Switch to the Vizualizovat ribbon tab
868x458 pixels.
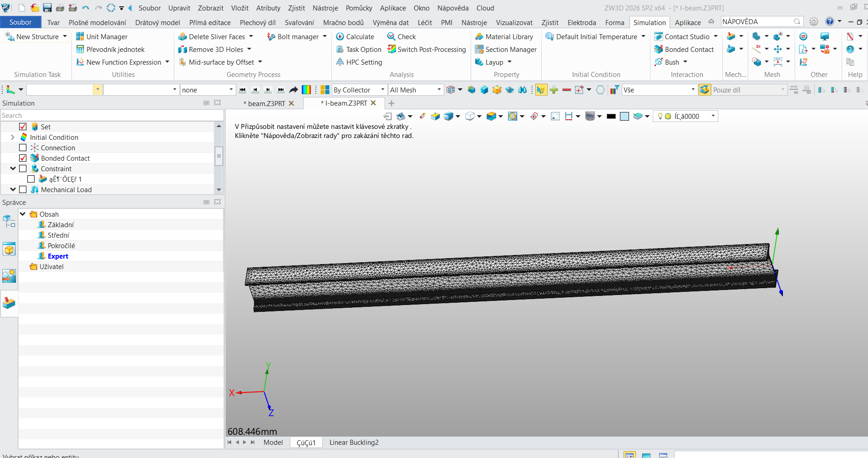click(x=514, y=22)
